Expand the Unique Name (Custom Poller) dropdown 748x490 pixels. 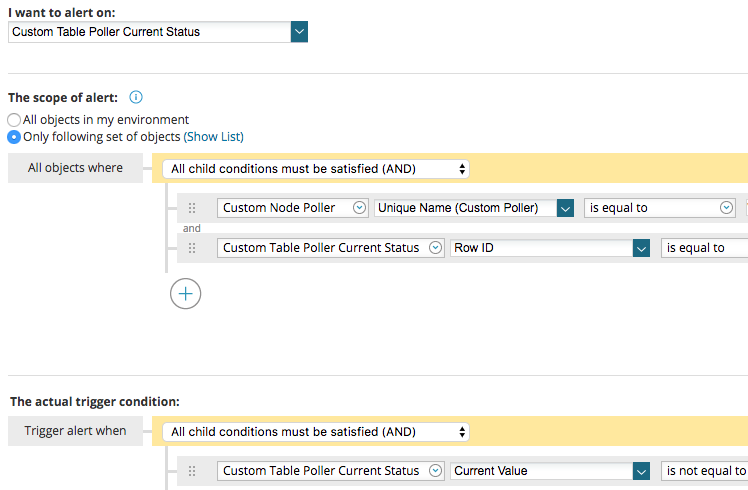tap(565, 208)
